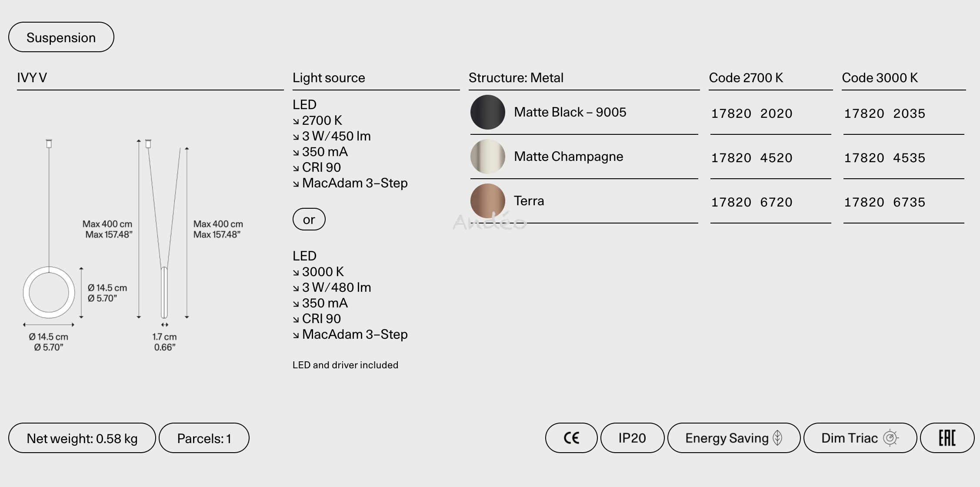Click the Code 2700 K column header
This screenshot has height=487, width=980.
746,78
